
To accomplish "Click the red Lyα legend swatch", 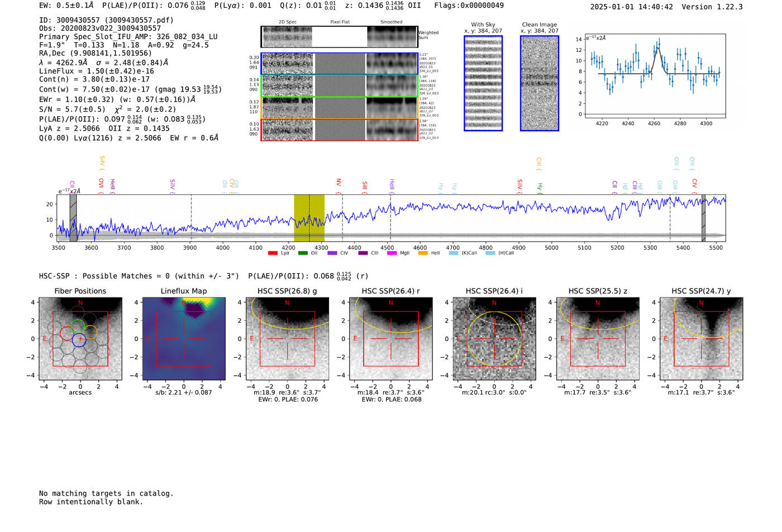I will pyautogui.click(x=273, y=253).
